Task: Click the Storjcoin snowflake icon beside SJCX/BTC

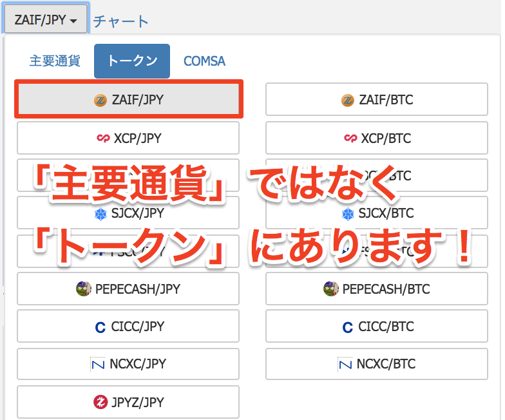Action: [x=348, y=214]
